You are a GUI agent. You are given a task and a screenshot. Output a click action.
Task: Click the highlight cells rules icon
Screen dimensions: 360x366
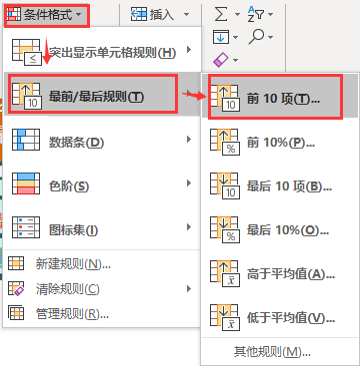tap(27, 52)
